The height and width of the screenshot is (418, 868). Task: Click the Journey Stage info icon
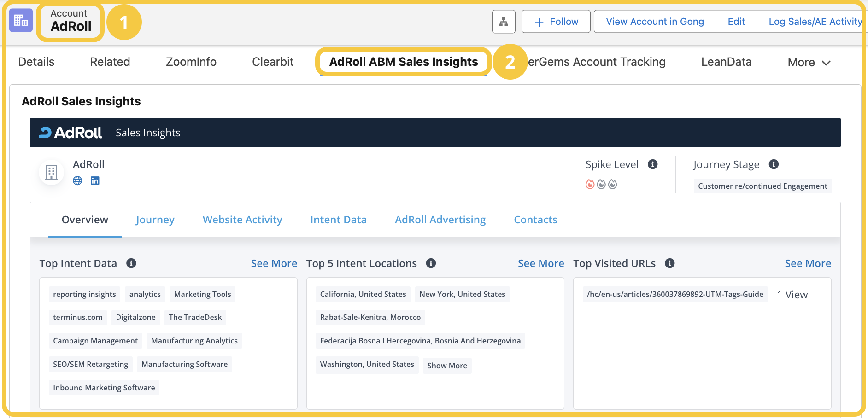pyautogui.click(x=774, y=164)
